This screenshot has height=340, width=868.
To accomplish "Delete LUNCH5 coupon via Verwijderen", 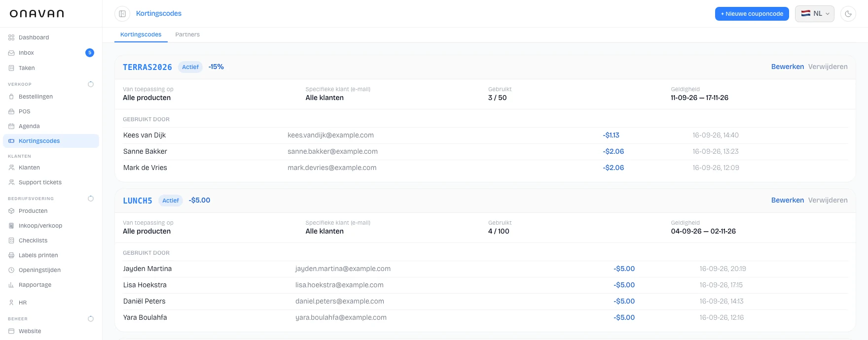I will point(828,201).
